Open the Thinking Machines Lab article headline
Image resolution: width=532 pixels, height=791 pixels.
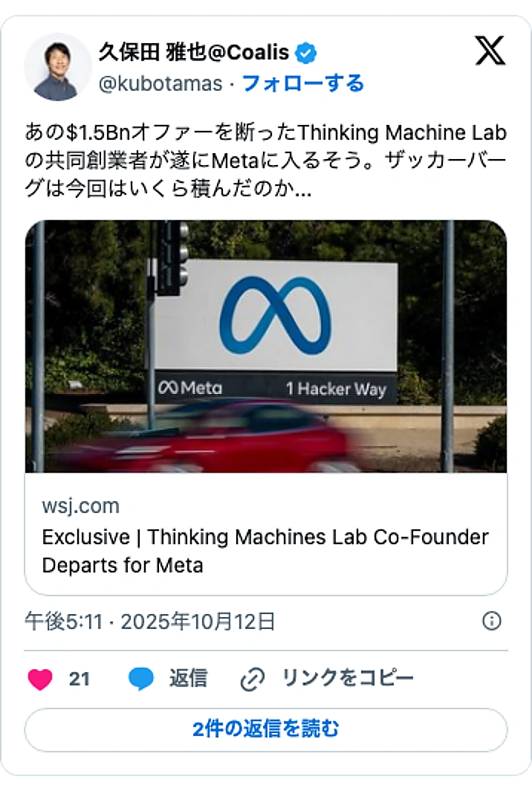click(265, 551)
